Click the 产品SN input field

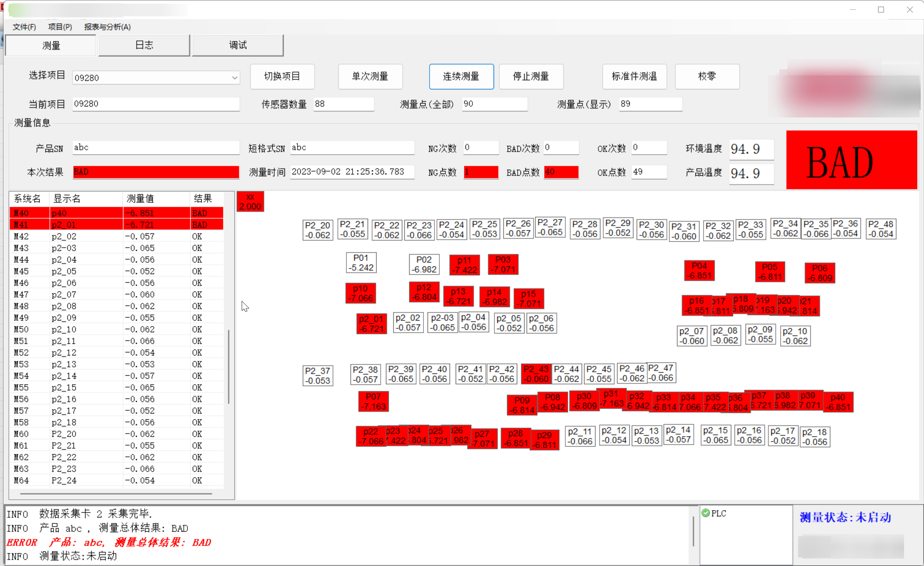tap(155, 148)
